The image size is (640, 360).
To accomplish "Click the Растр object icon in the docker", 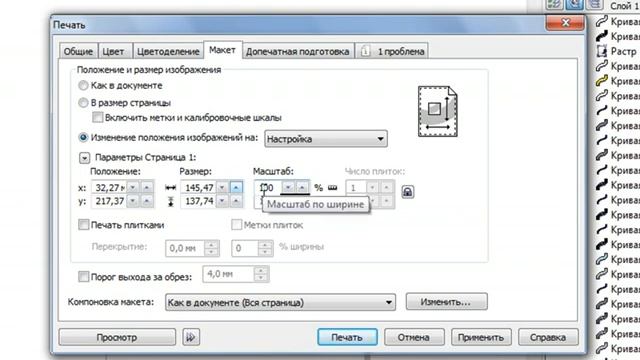I will click(601, 51).
